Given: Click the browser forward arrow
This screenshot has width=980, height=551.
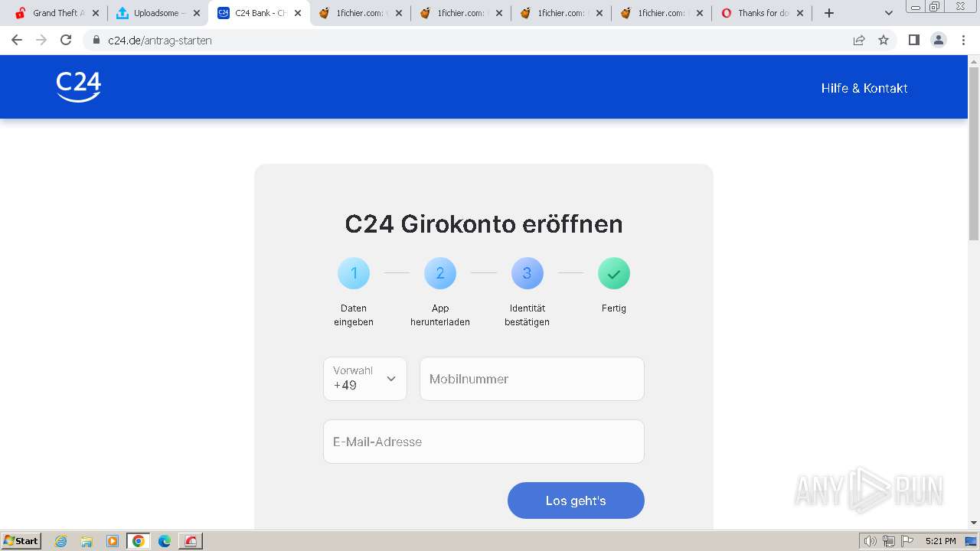Looking at the screenshot, I should coord(41,40).
